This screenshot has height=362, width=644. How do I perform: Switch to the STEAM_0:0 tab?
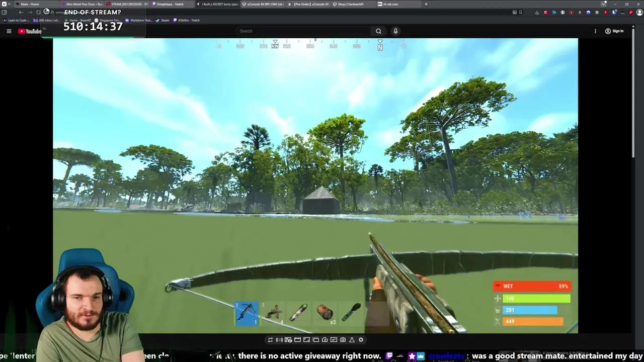point(127,4)
